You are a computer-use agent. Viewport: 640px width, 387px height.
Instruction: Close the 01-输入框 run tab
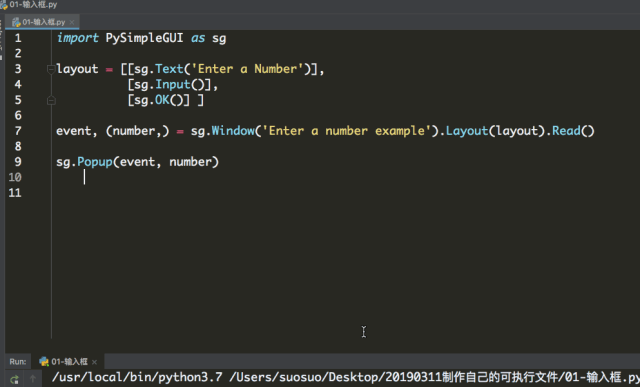point(95,362)
